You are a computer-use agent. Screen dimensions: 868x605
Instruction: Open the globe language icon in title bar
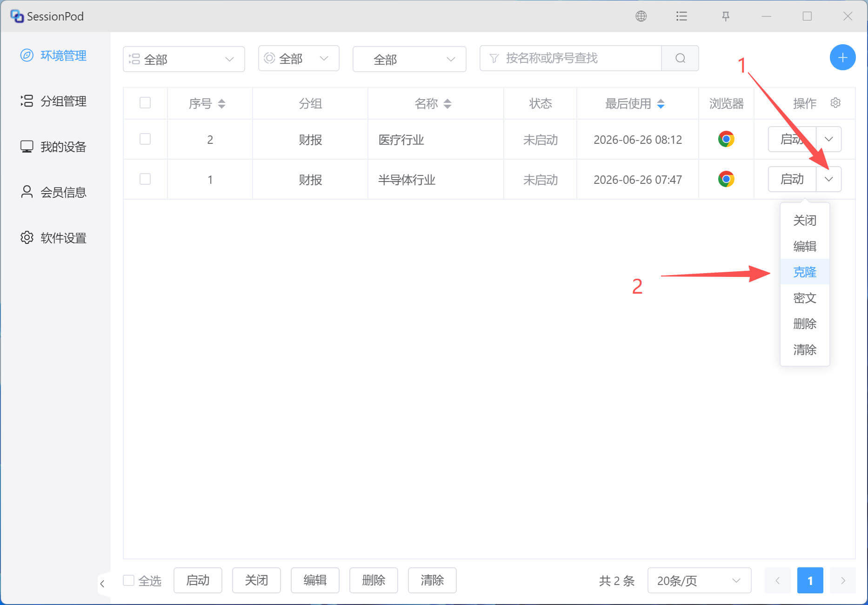(x=641, y=16)
